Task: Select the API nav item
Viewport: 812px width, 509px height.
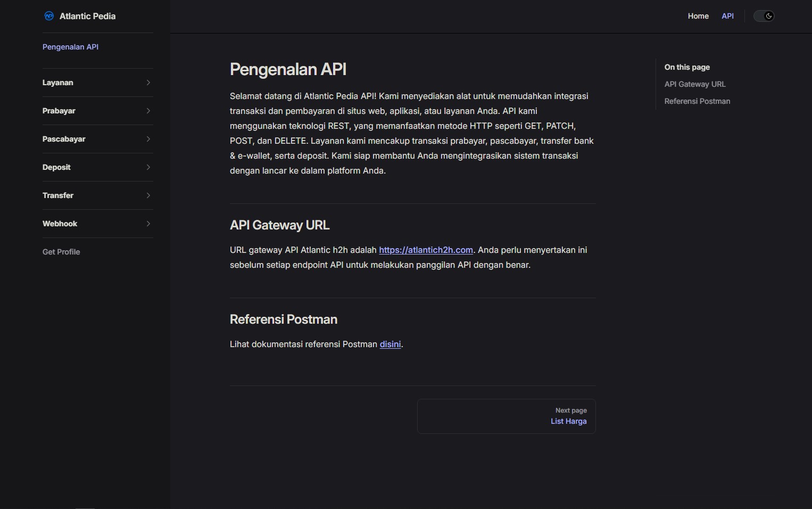Action: coord(727,16)
